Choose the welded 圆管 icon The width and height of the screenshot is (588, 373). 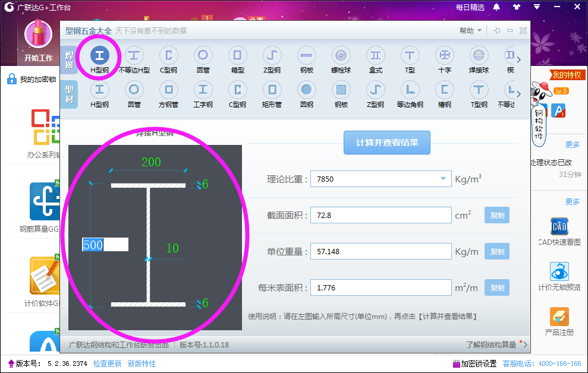pyautogui.click(x=203, y=56)
